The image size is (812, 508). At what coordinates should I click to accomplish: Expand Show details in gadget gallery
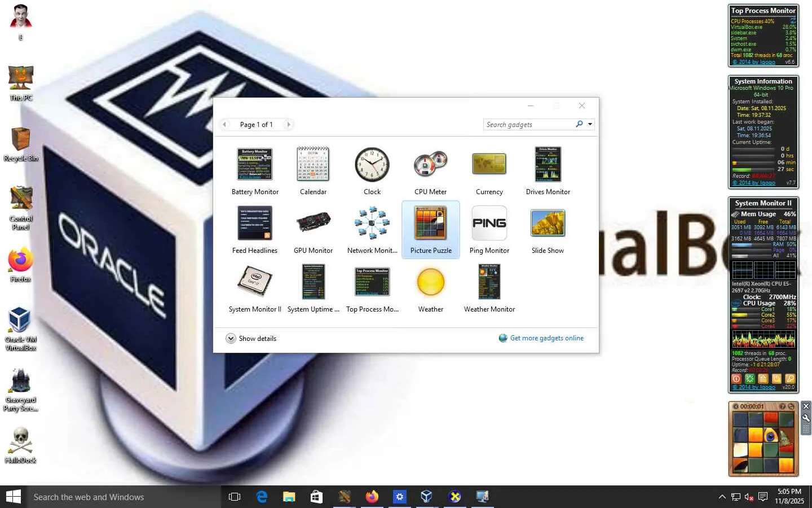click(251, 339)
